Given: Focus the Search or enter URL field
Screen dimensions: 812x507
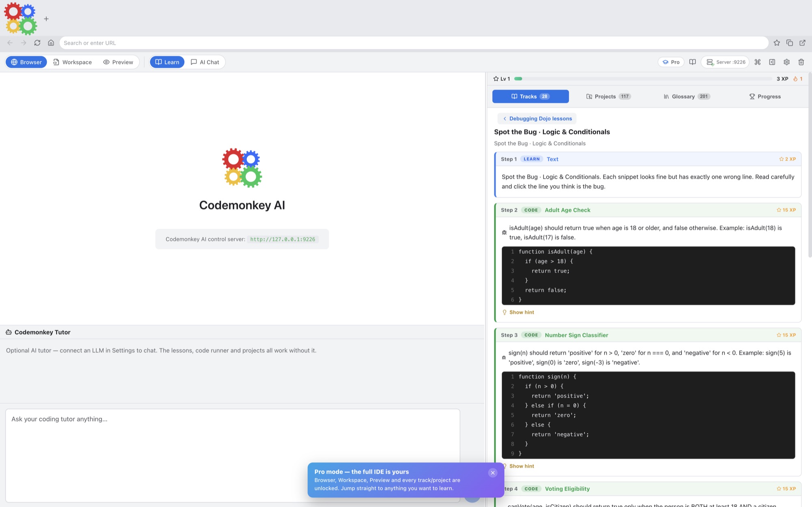Looking at the screenshot, I should tap(414, 43).
